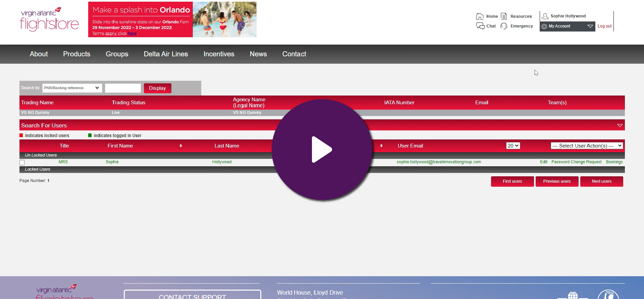
Task: Click the Virgin Atlantic Flightstore logo
Action: tap(49, 19)
